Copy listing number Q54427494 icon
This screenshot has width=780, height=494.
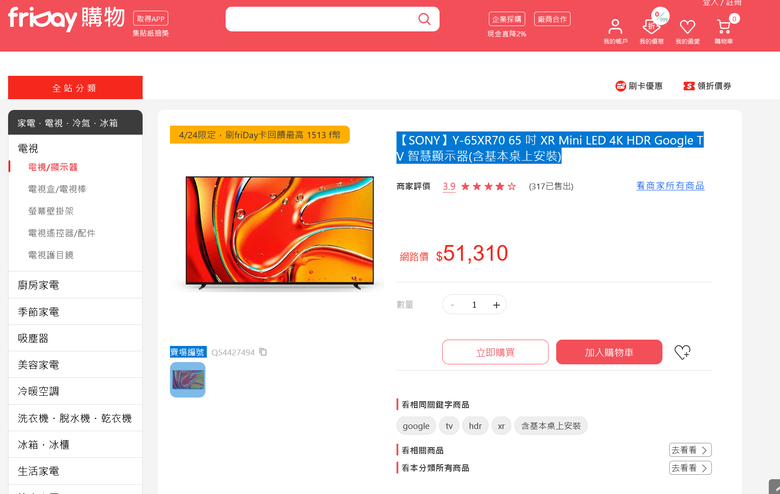click(x=263, y=352)
